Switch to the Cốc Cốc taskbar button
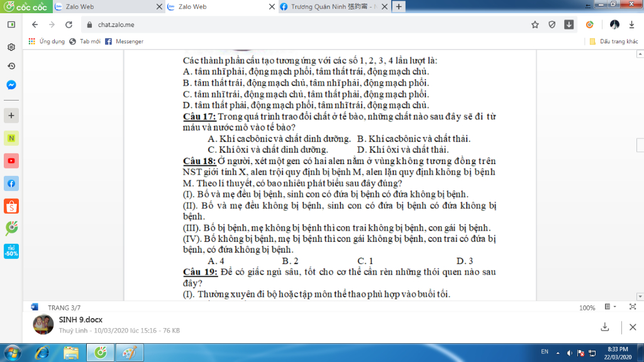Image resolution: width=644 pixels, height=362 pixels. coord(100,353)
